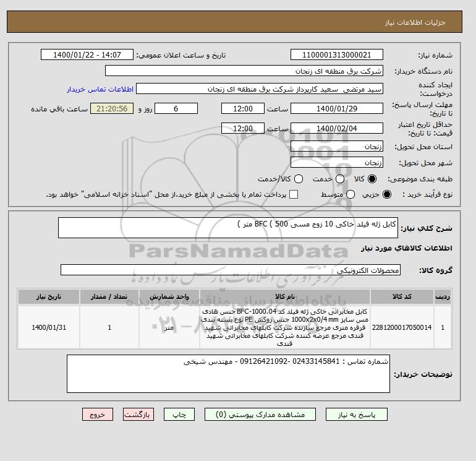This screenshot has width=476, height=461.
Task: Click the تعداد / مقدار column header
Action: (x=109, y=296)
